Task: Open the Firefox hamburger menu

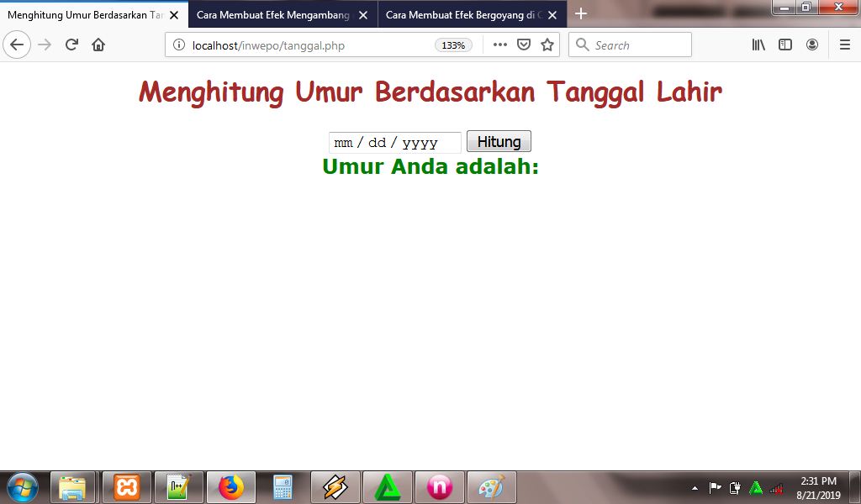Action: [x=844, y=45]
